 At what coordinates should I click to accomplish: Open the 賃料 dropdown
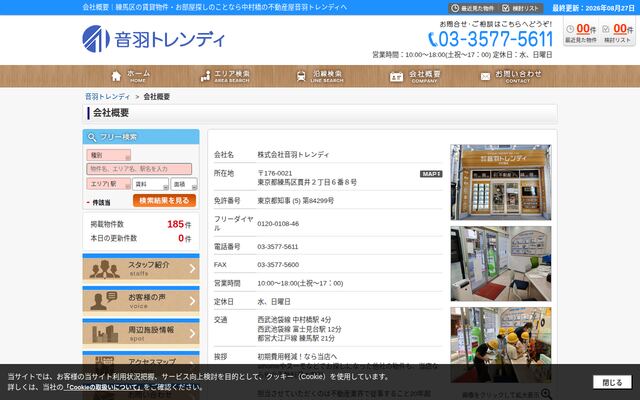pyautogui.click(x=150, y=184)
